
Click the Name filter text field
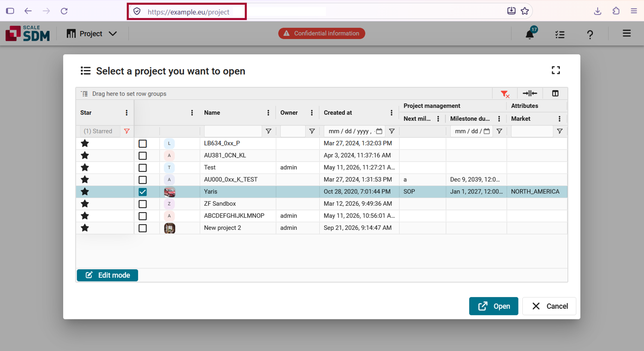click(x=233, y=131)
